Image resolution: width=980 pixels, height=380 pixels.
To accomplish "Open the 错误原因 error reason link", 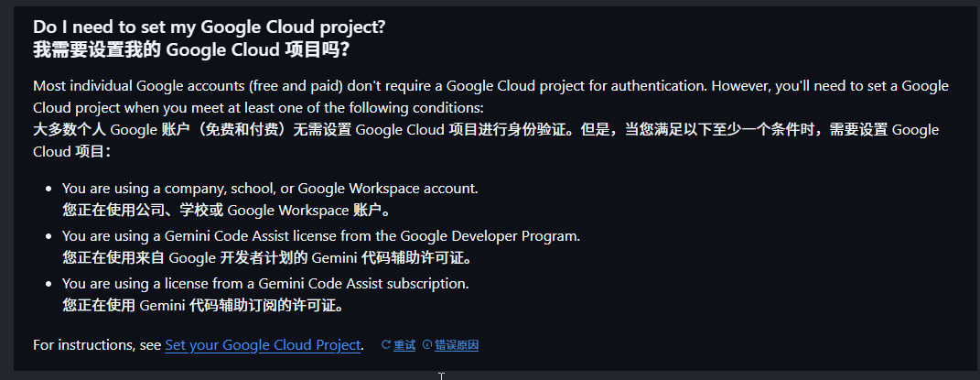I will 457,345.
